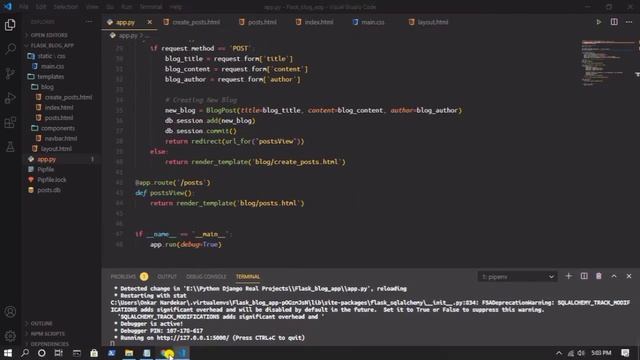Open Windows Start menu
Viewport: 640px width, 360px height.
point(8,353)
